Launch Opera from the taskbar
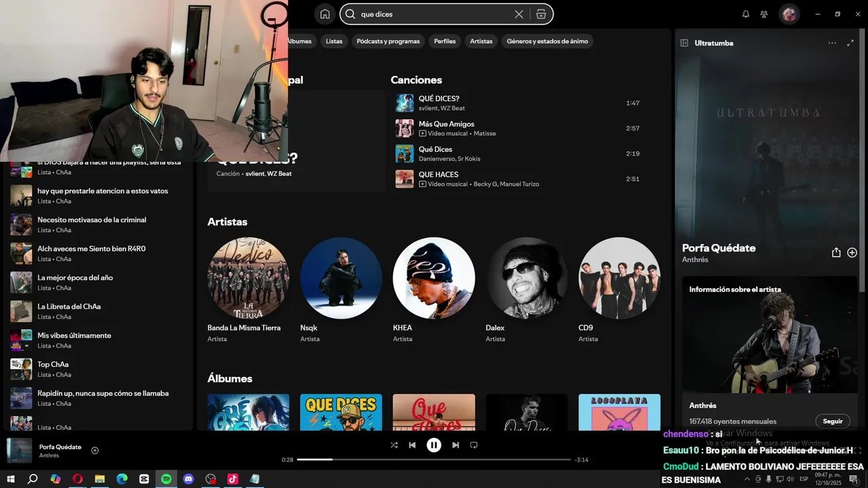868x488 pixels. [77, 479]
